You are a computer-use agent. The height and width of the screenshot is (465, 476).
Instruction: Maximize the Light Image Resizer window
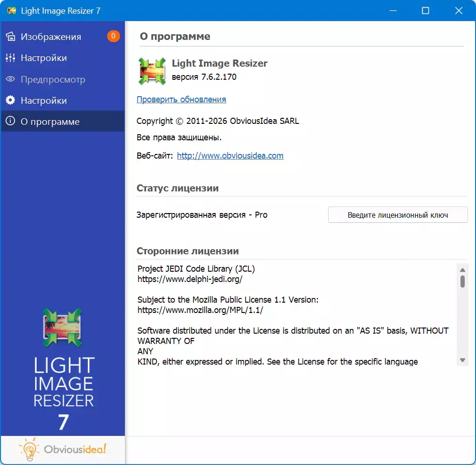point(425,11)
